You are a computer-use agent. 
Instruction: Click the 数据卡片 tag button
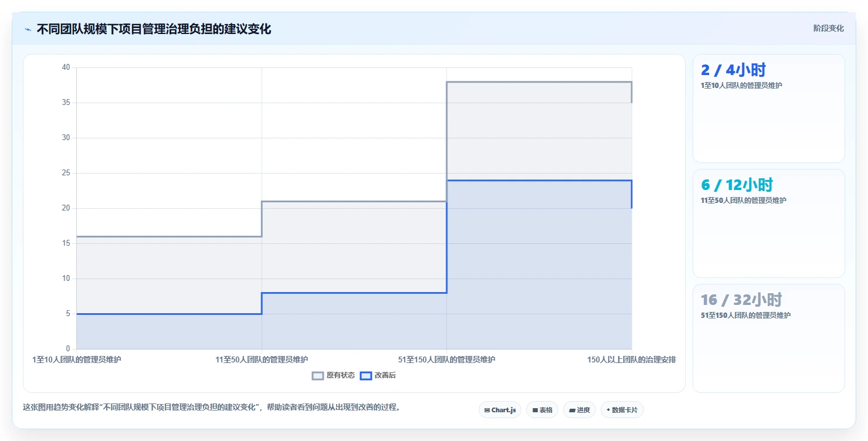pyautogui.click(x=622, y=410)
